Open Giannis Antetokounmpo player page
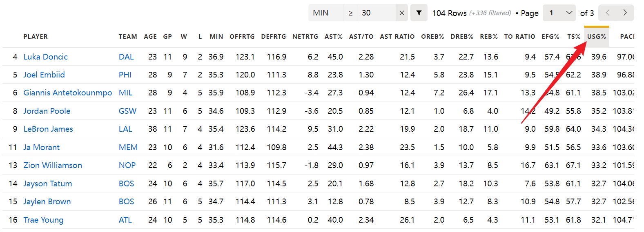The height and width of the screenshot is (232, 644). click(x=67, y=93)
